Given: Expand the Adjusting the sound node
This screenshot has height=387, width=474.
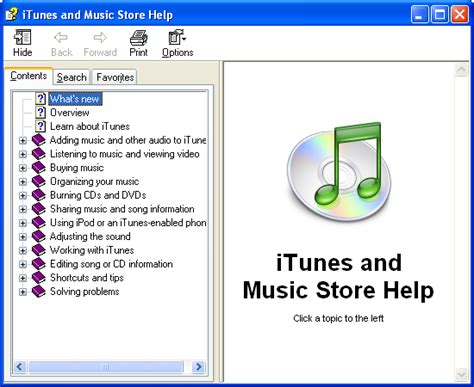Looking at the screenshot, I should [23, 237].
